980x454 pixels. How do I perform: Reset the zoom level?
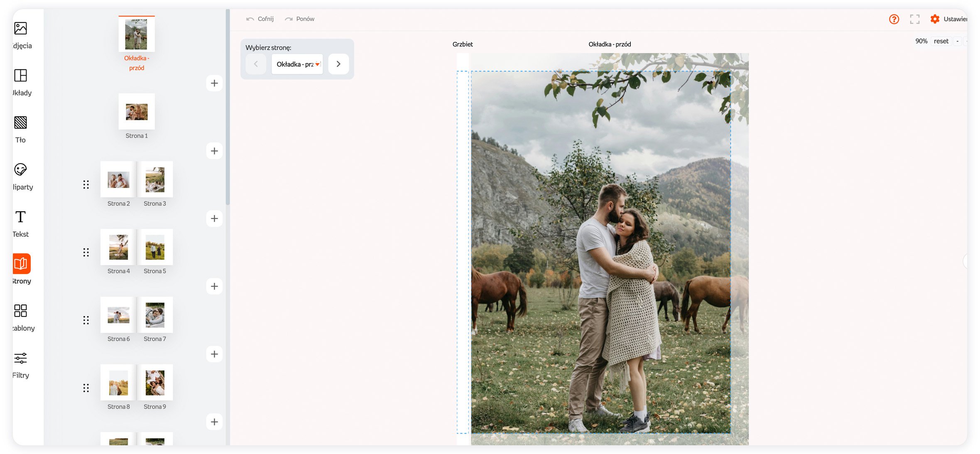941,41
